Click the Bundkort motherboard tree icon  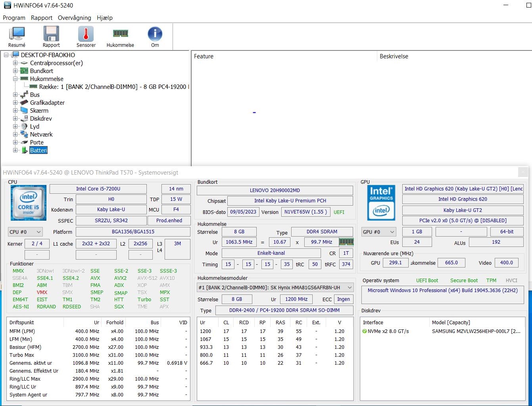(24, 71)
